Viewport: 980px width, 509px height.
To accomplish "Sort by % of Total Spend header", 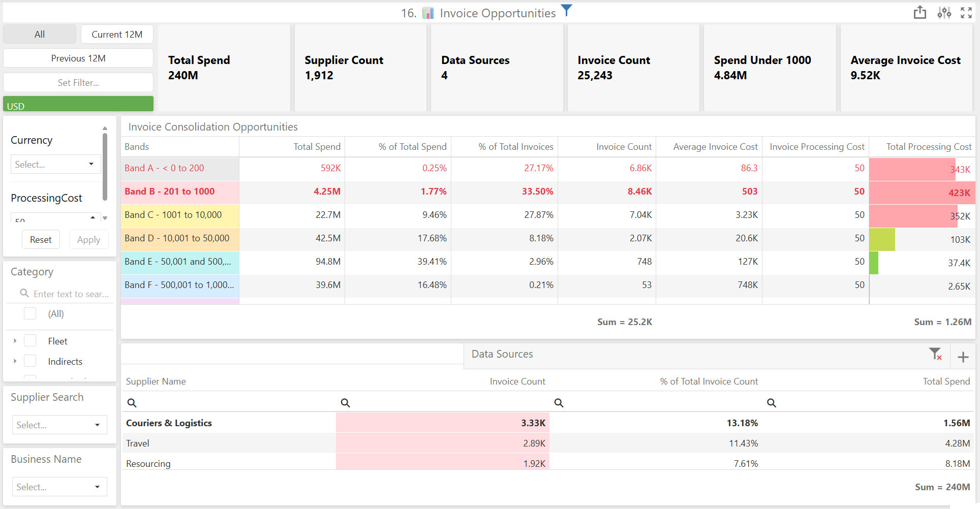I will [398, 147].
